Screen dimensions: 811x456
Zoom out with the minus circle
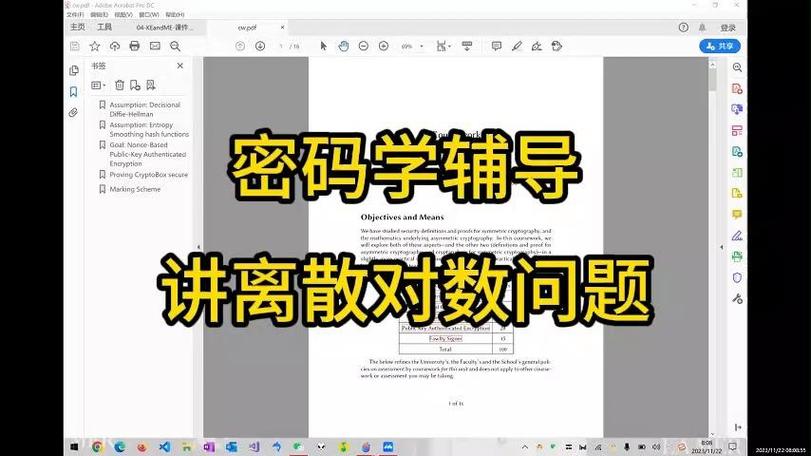364,46
